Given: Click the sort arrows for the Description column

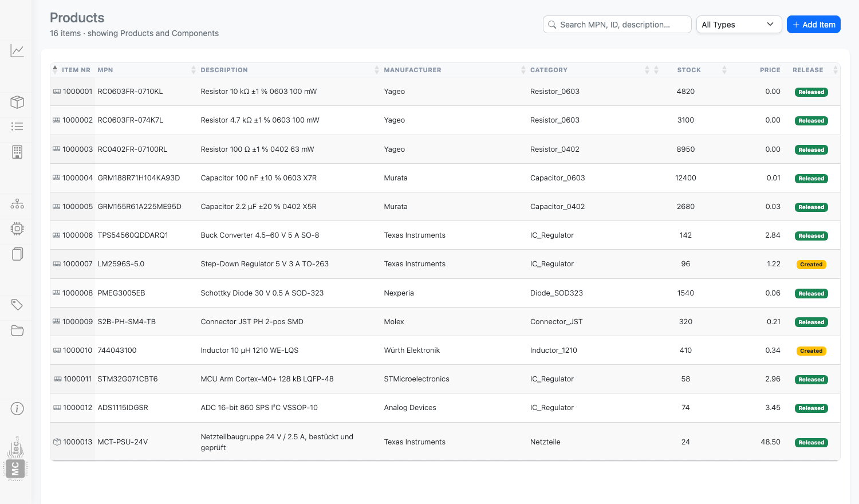Looking at the screenshot, I should pos(377,70).
